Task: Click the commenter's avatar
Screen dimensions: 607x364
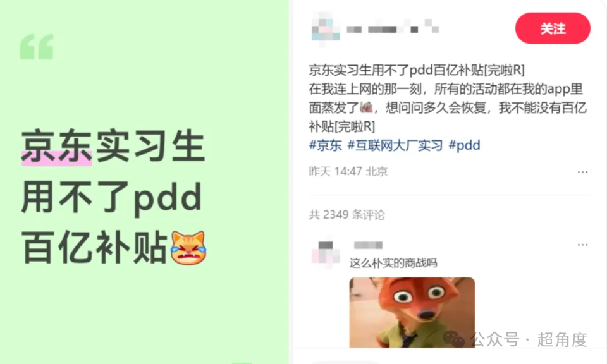Action: pyautogui.click(x=326, y=252)
